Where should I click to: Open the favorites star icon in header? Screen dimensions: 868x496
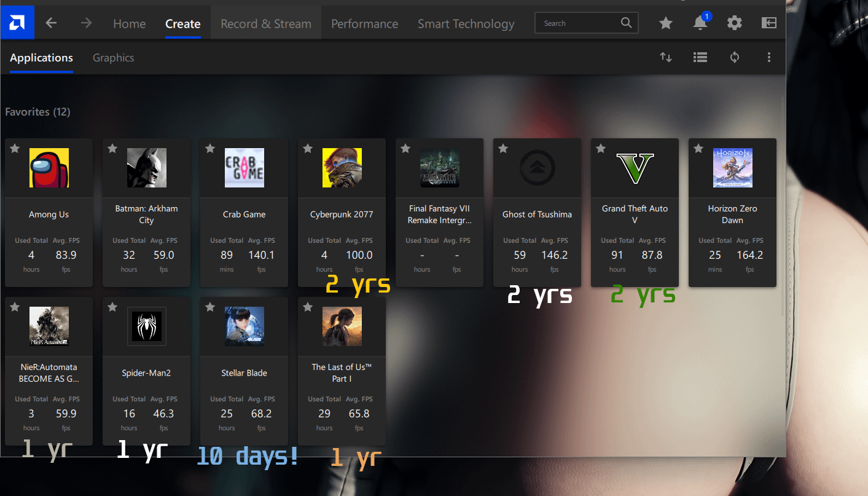[x=665, y=23]
